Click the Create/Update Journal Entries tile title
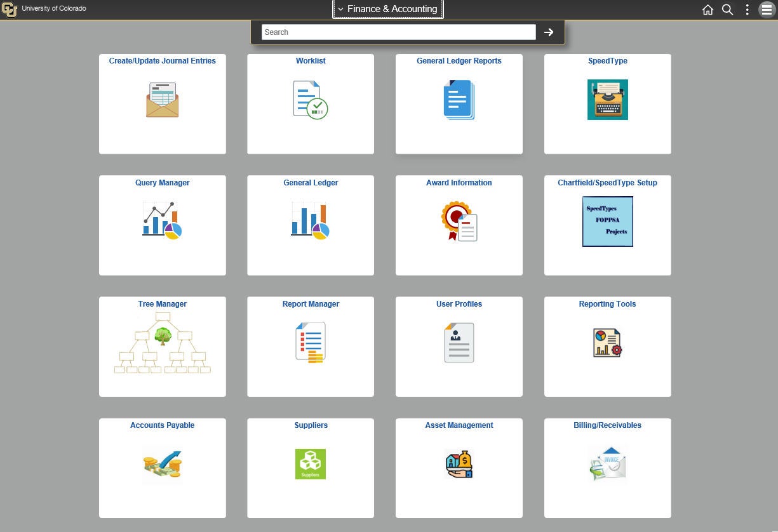The image size is (778, 532). [162, 61]
